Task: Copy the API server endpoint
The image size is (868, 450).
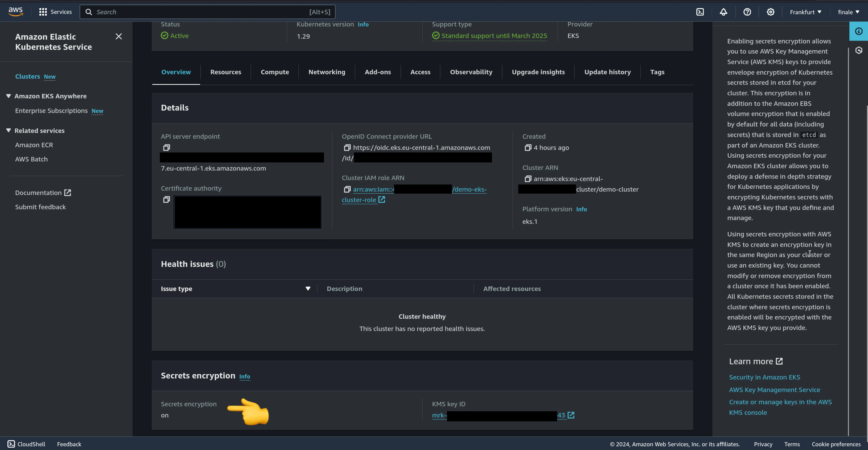Action: (x=166, y=148)
